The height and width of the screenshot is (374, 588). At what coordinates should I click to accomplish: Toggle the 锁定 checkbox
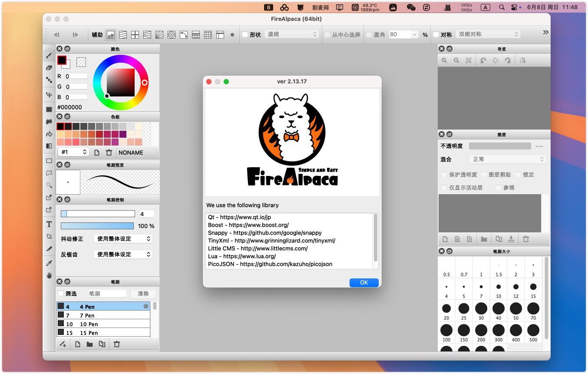(x=518, y=175)
